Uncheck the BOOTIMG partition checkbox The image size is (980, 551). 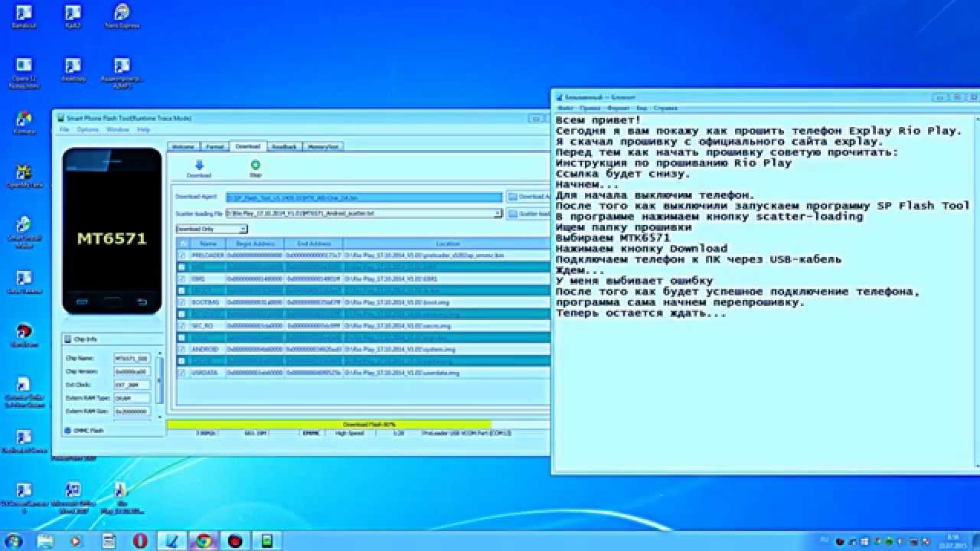coord(181,302)
